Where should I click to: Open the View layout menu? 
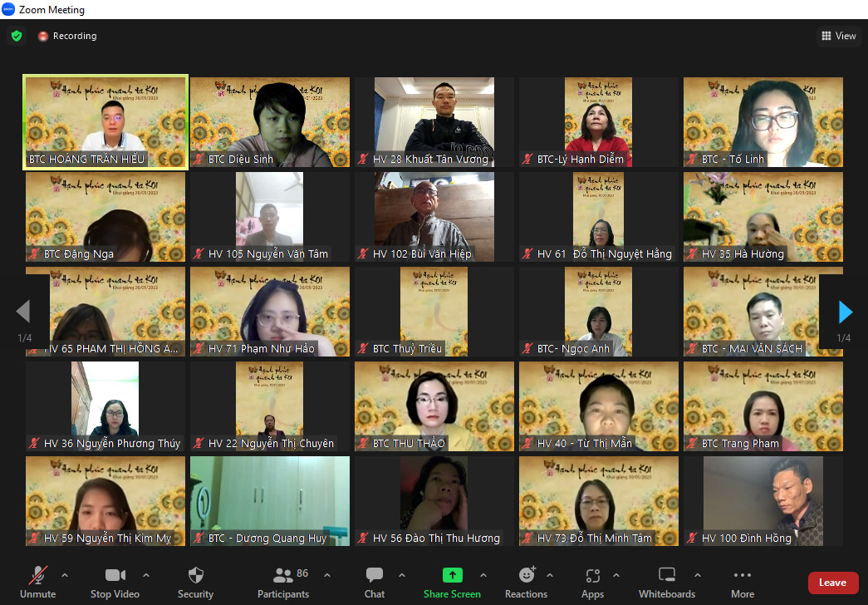point(839,36)
